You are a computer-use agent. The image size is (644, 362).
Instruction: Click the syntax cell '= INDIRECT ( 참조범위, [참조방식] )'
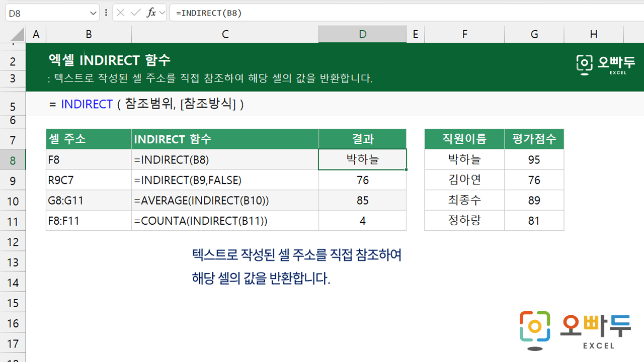(146, 104)
